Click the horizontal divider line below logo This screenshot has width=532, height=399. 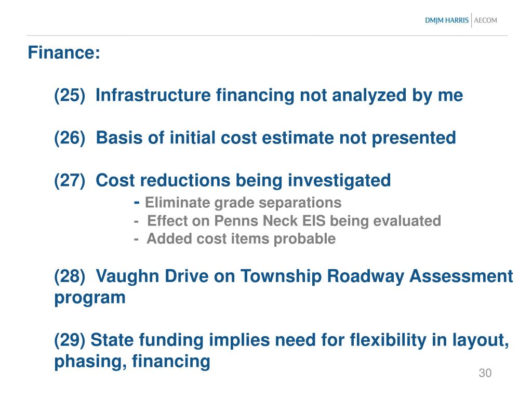[x=268, y=35]
